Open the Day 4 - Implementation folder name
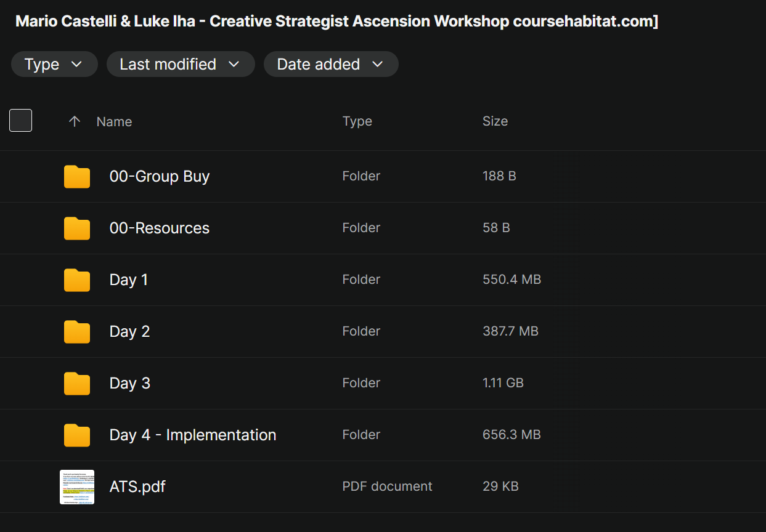 (192, 435)
